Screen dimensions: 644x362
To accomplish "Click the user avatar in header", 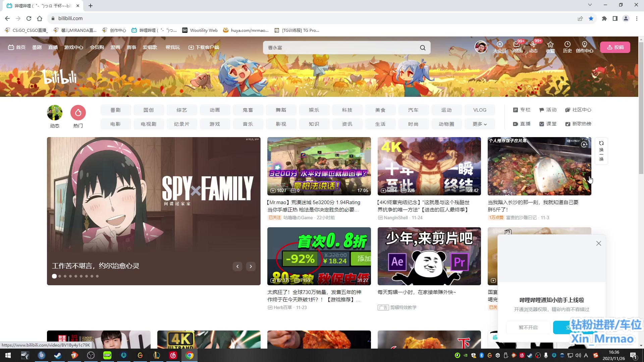I will [x=481, y=47].
